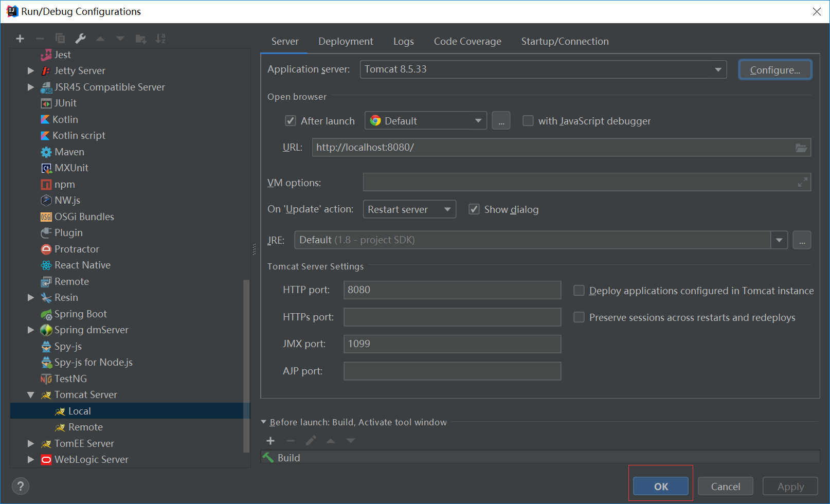This screenshot has height=504, width=830.
Task: Expand the Resin node
Action: [31, 297]
